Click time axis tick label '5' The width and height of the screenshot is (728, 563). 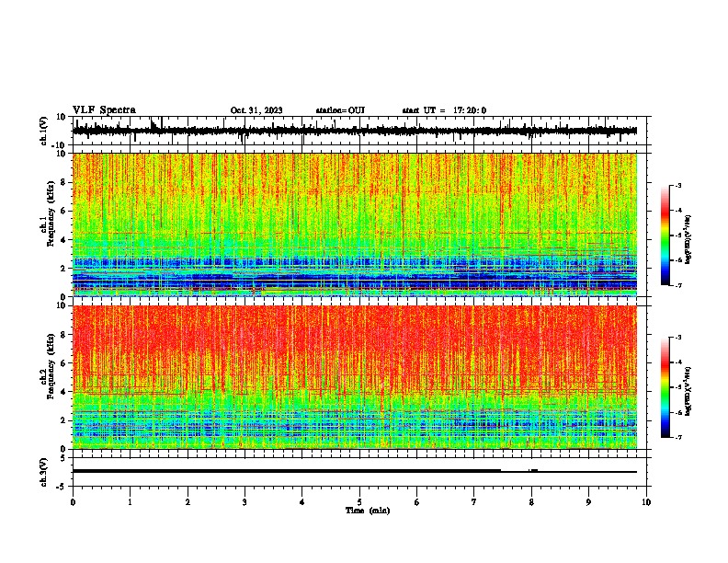359,502
